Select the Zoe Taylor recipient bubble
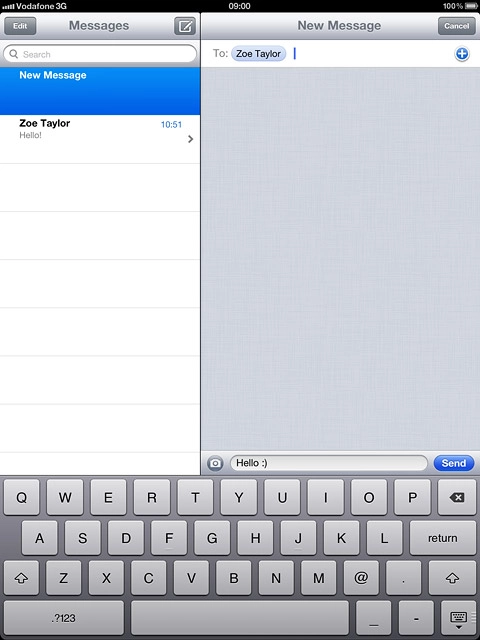Image resolution: width=480 pixels, height=640 pixels. [x=258, y=54]
